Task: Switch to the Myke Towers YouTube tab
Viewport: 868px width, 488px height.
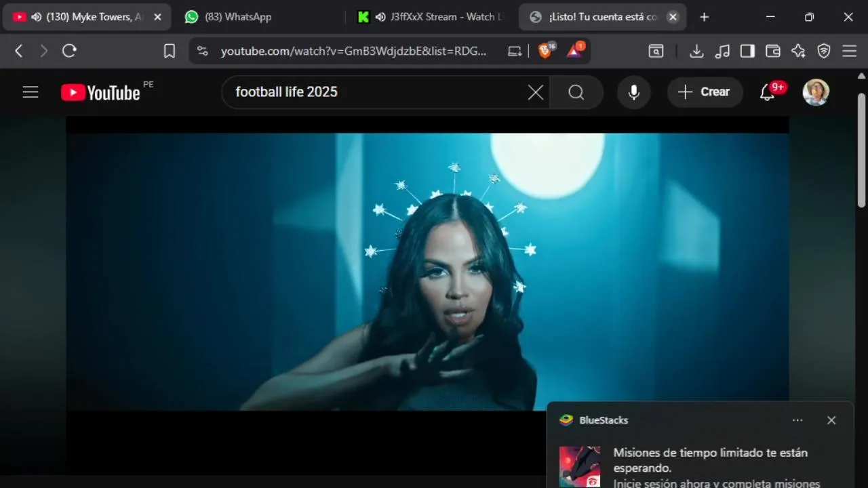Action: (86, 17)
